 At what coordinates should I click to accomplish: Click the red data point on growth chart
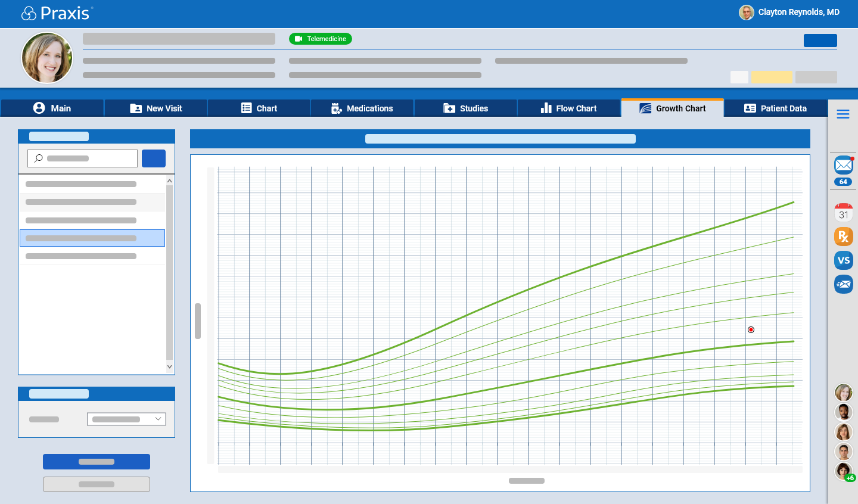[751, 329]
